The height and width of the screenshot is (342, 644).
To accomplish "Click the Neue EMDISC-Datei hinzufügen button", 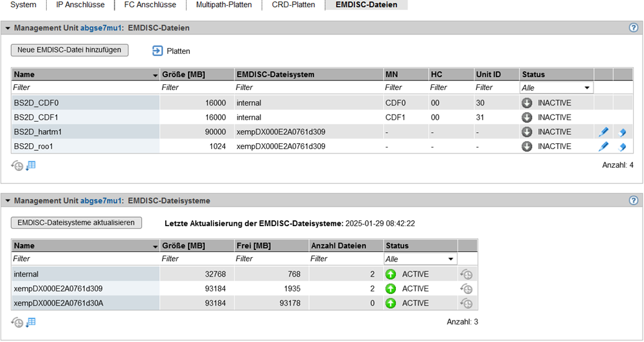I will (69, 50).
